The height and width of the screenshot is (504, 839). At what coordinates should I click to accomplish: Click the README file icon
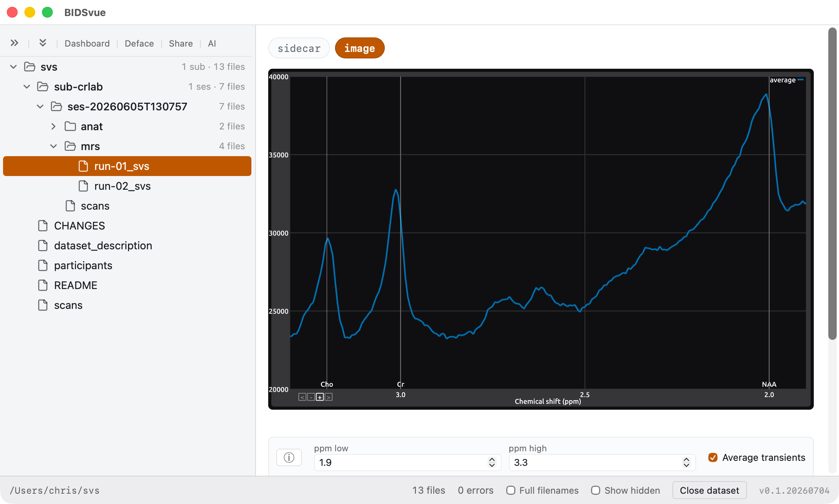[43, 285]
